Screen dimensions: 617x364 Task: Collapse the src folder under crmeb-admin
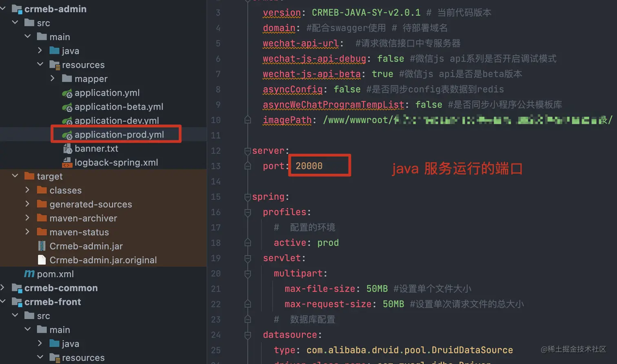(16, 22)
